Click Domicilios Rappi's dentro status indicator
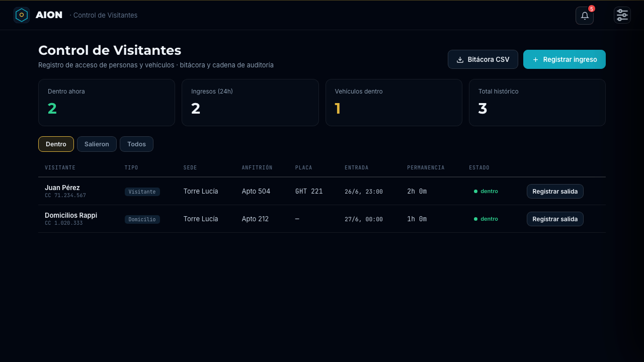The image size is (644, 362). coord(486,219)
